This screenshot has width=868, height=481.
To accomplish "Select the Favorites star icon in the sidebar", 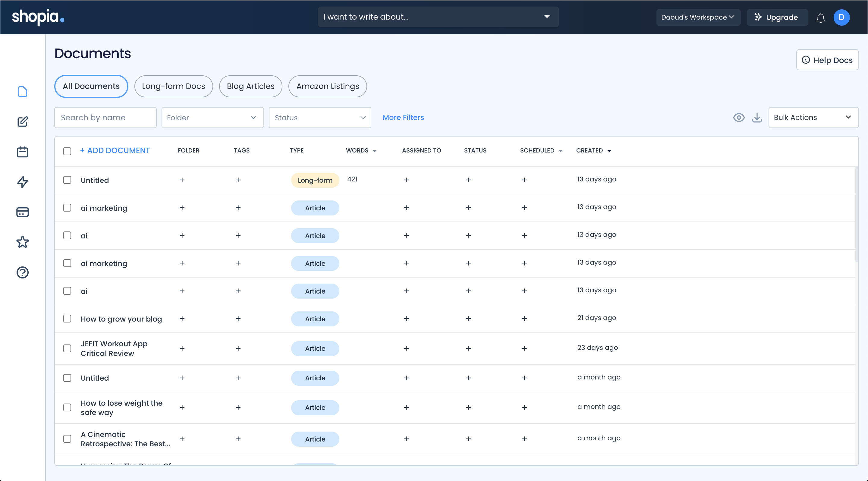I will (x=22, y=242).
